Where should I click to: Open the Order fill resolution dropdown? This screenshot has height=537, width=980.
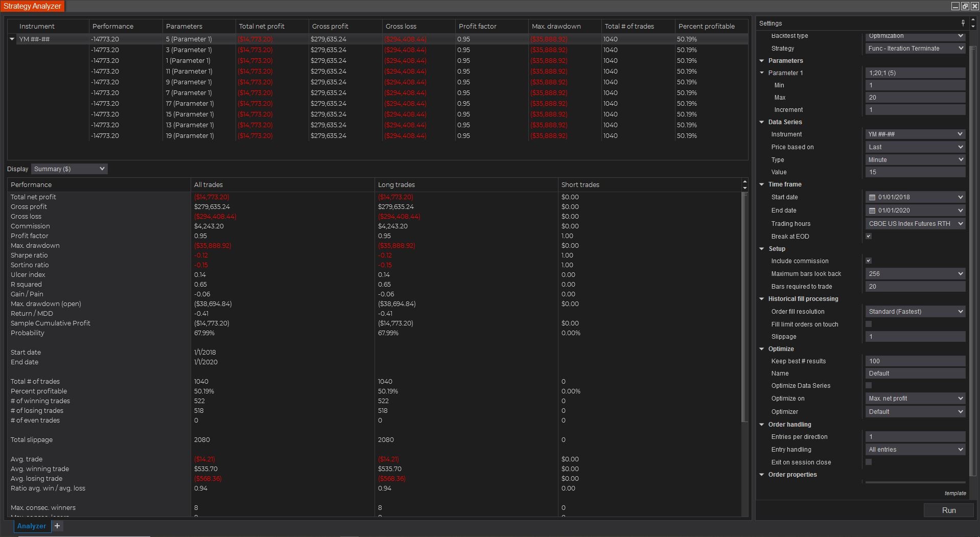(915, 312)
